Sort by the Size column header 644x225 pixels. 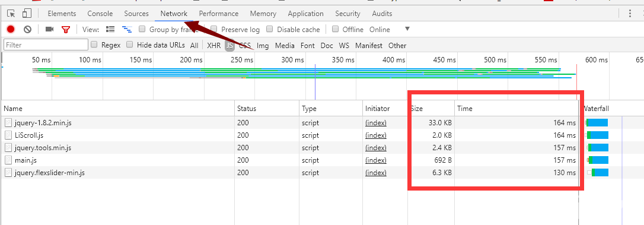coord(431,109)
